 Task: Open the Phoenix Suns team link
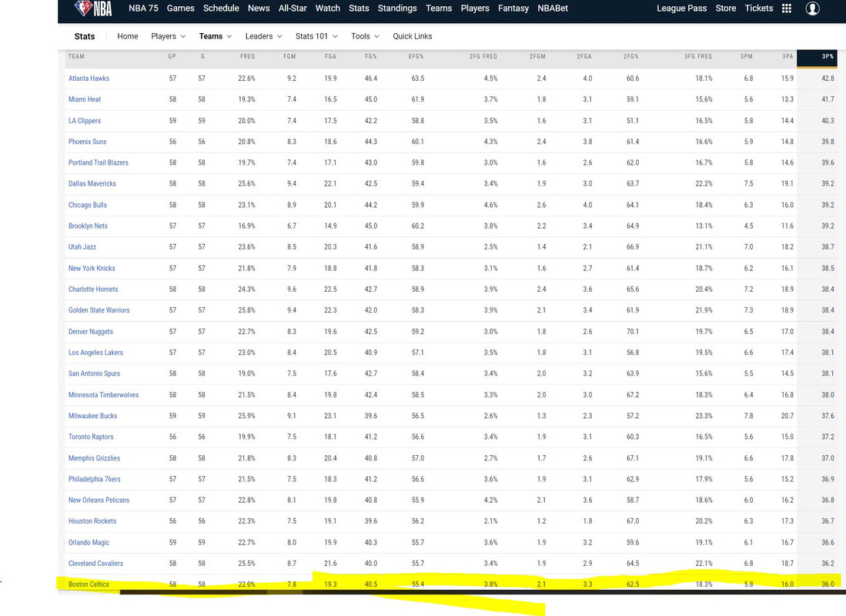(x=87, y=142)
